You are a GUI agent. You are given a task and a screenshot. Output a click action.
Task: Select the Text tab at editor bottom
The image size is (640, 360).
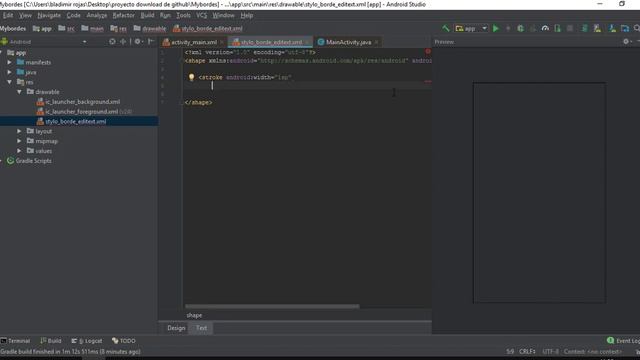point(201,328)
